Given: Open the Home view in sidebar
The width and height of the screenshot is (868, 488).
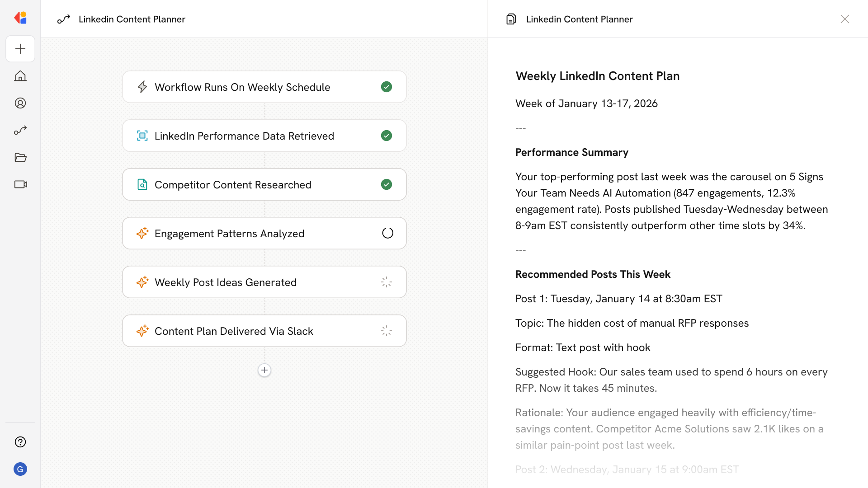Looking at the screenshot, I should pos(20,76).
